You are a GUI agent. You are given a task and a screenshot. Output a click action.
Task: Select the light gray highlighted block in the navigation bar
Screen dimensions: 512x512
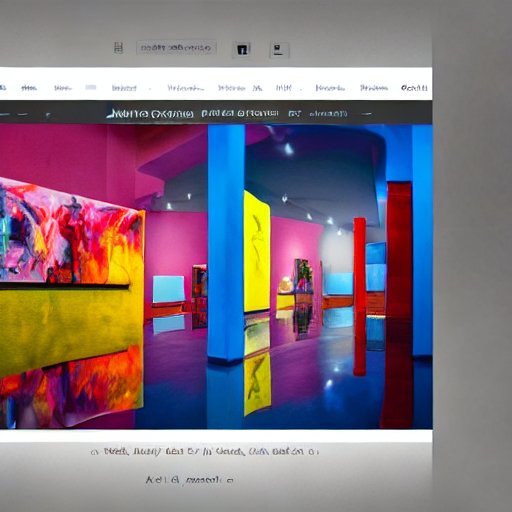[91, 87]
